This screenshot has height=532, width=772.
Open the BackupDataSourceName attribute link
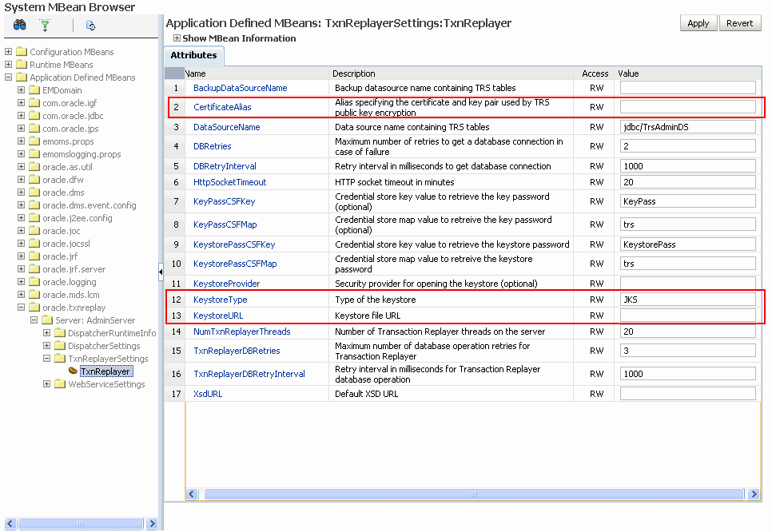241,88
